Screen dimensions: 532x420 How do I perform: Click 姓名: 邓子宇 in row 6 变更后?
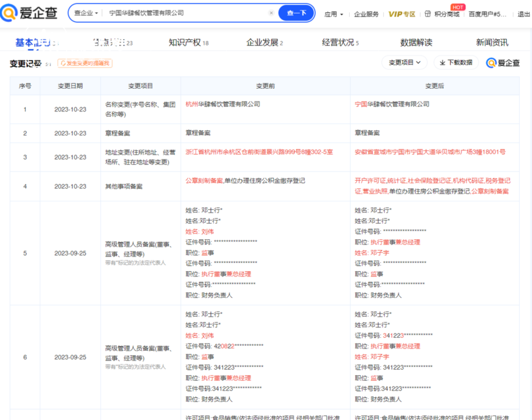click(372, 357)
